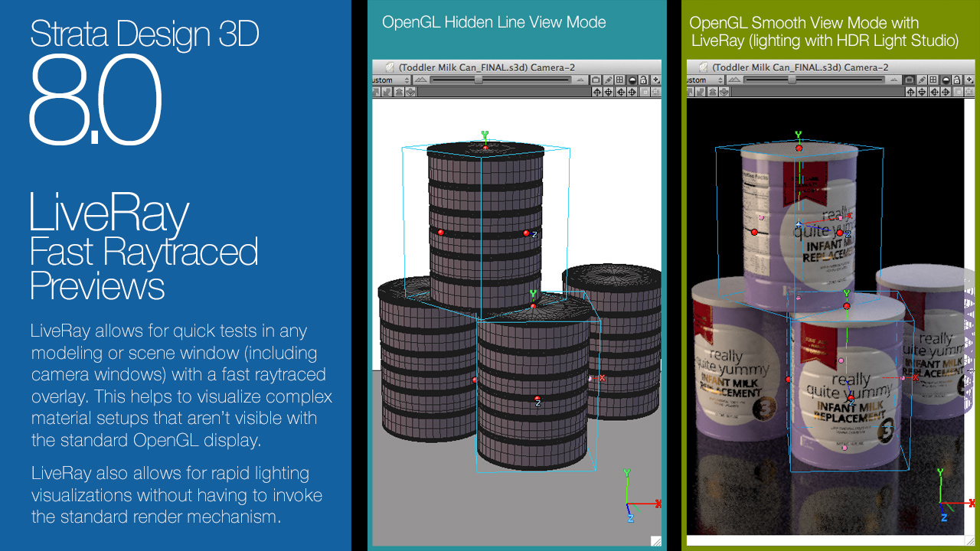
Task: Click the 'OpenGL Hidden Line View Mode' heading
Action: point(494,22)
